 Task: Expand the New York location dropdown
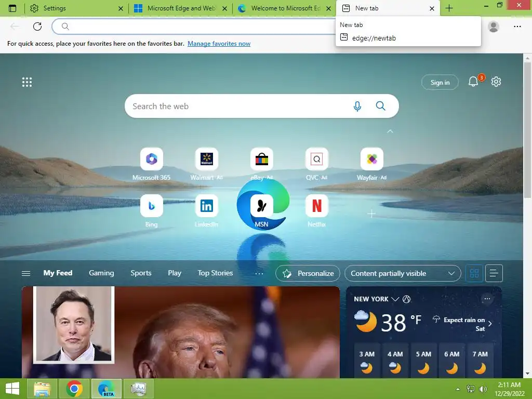tap(395, 299)
